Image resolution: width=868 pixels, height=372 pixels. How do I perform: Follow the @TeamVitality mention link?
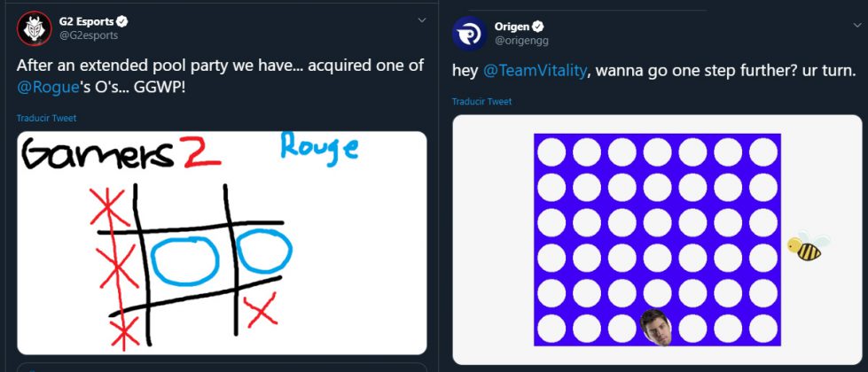[535, 72]
